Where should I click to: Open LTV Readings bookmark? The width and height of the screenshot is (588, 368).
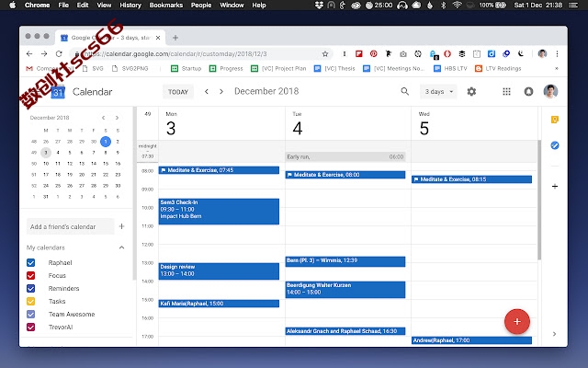point(498,68)
